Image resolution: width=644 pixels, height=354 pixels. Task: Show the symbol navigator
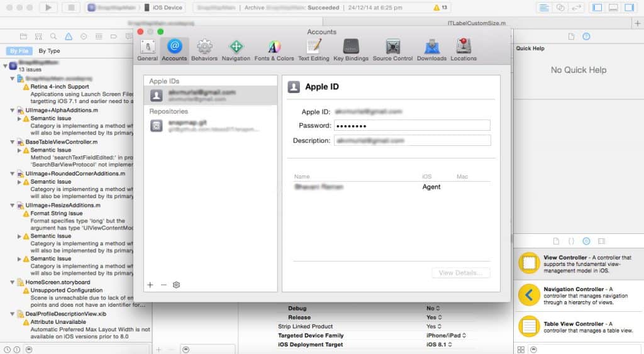(38, 36)
